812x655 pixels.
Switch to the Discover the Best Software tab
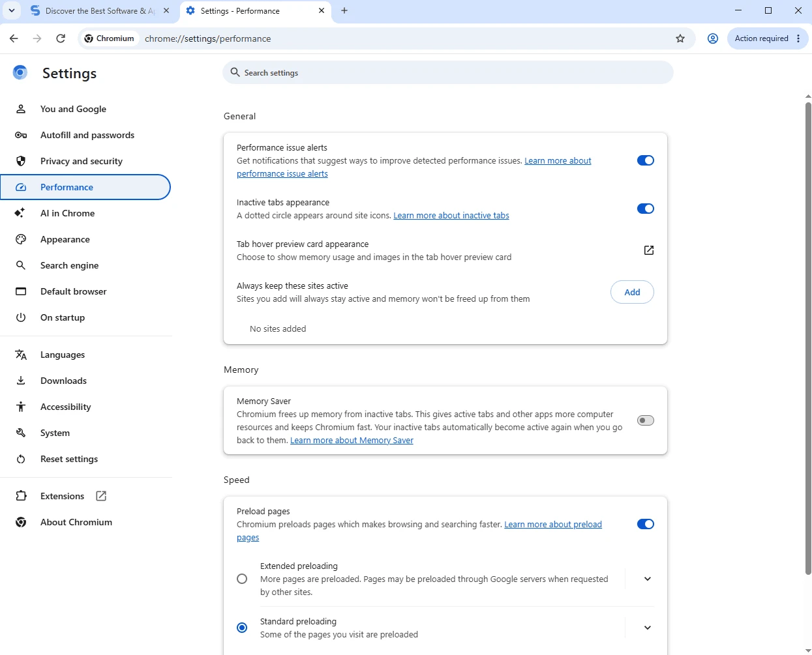(x=100, y=11)
